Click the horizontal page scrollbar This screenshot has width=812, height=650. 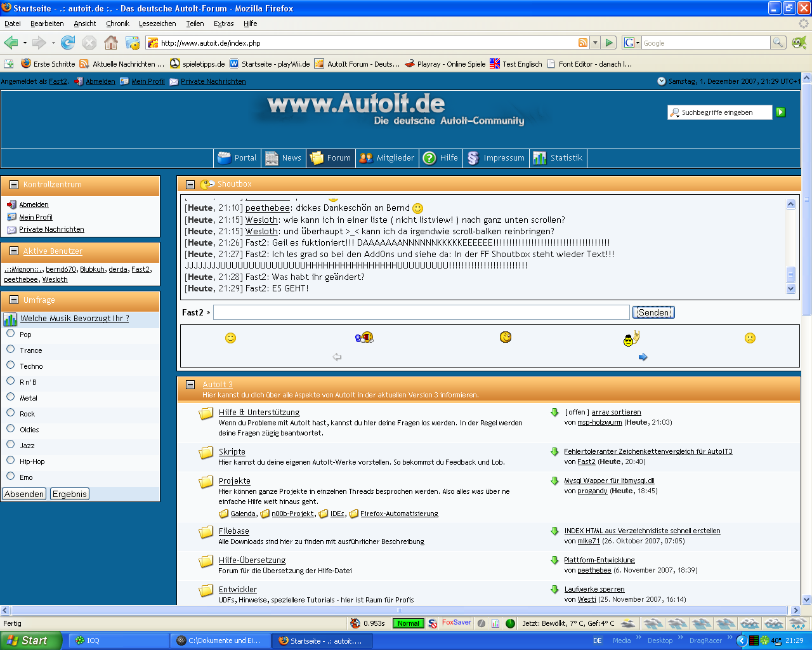click(x=400, y=610)
